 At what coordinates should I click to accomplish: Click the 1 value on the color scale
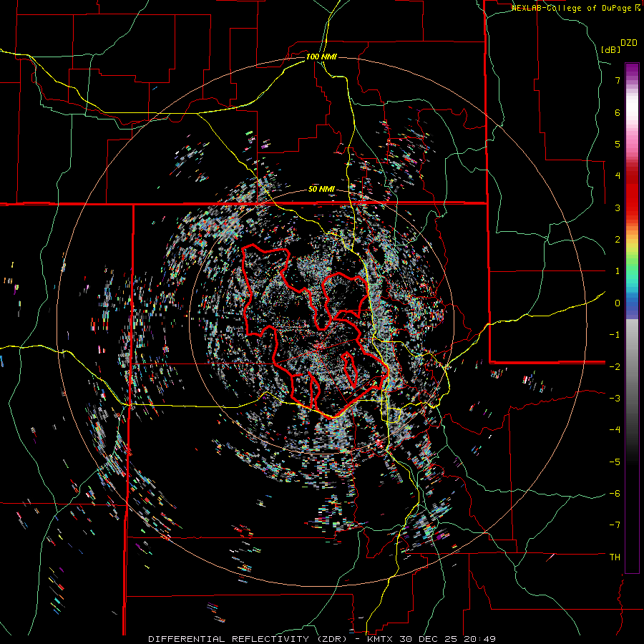pyautogui.click(x=618, y=271)
